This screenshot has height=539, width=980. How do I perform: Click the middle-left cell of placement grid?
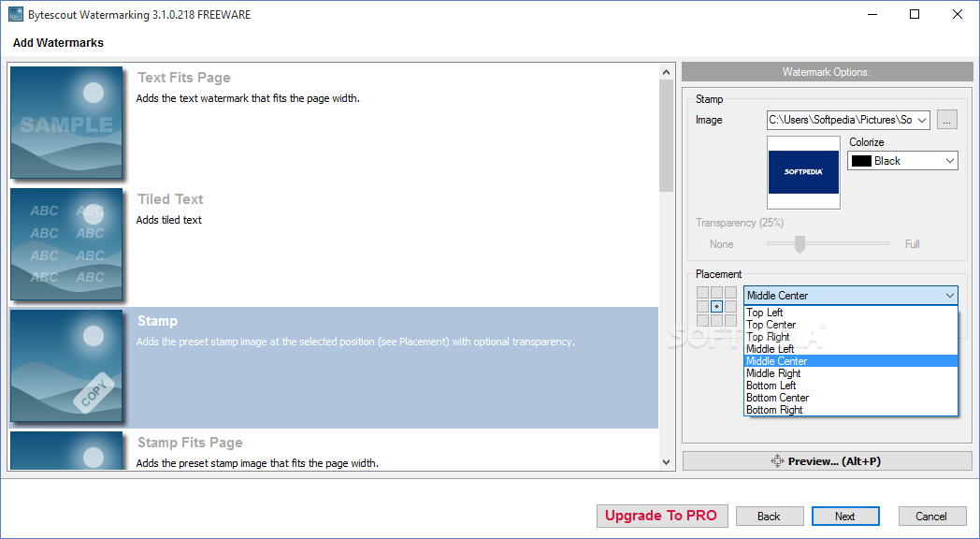[702, 306]
